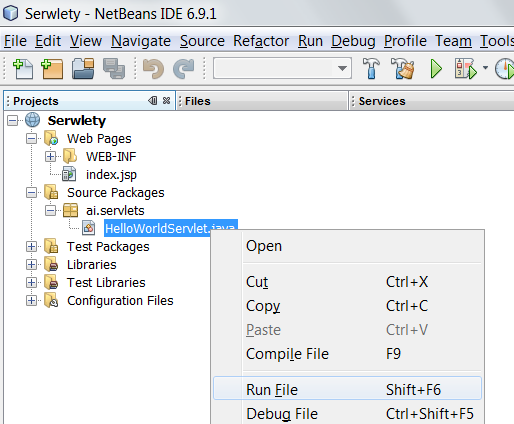
Task: Open the Source menu
Action: [202, 41]
